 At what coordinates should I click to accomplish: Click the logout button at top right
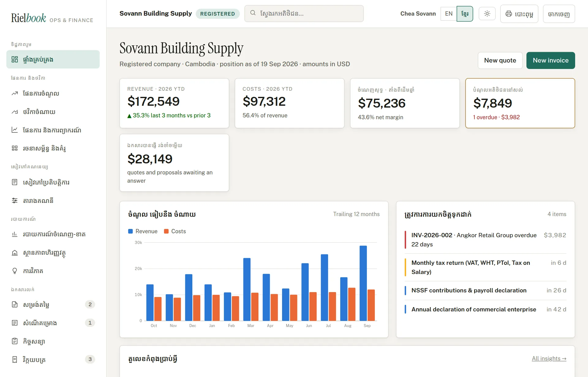(559, 14)
